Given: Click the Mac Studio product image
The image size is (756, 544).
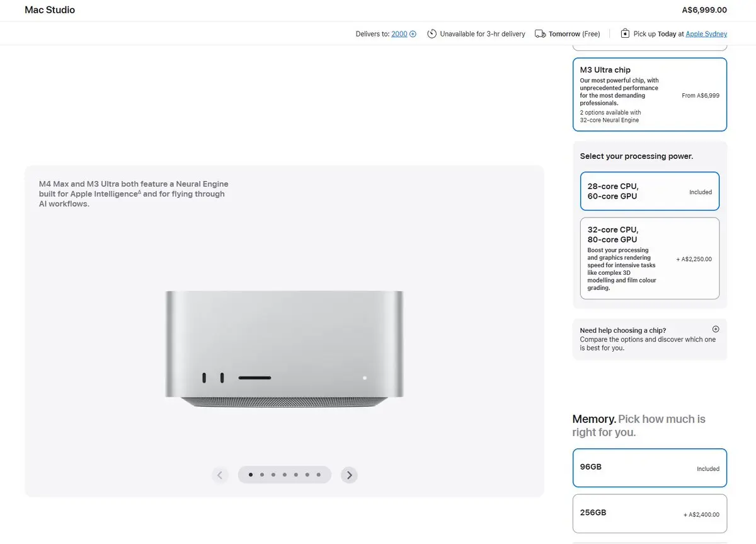Looking at the screenshot, I should click(x=284, y=349).
